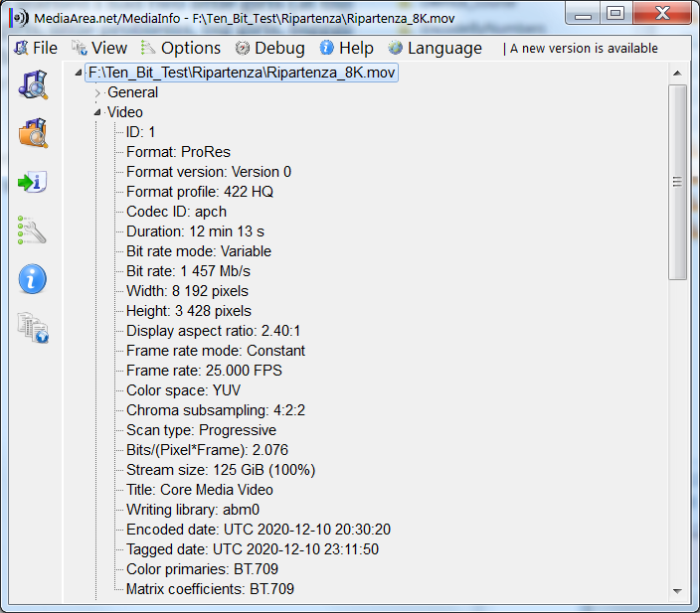Collapse the Ripartenza_8K.mov root node
Viewport: 700px width, 613px height.
[x=79, y=73]
